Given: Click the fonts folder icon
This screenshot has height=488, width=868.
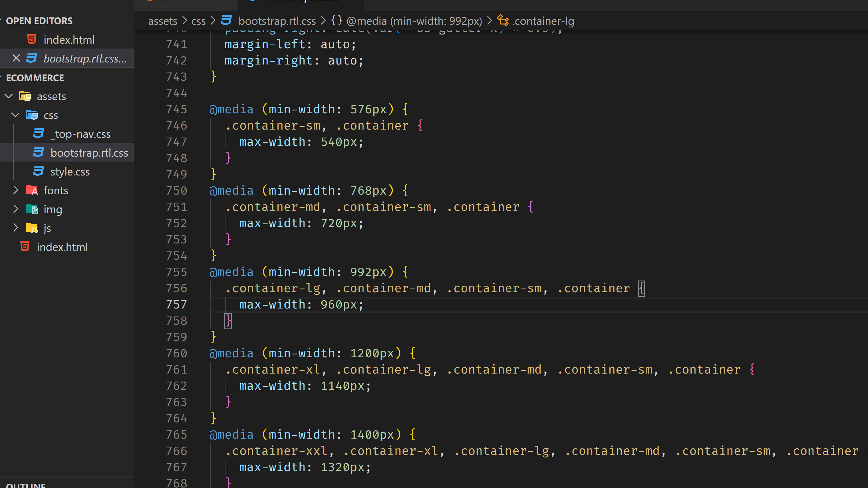Looking at the screenshot, I should pyautogui.click(x=32, y=190).
